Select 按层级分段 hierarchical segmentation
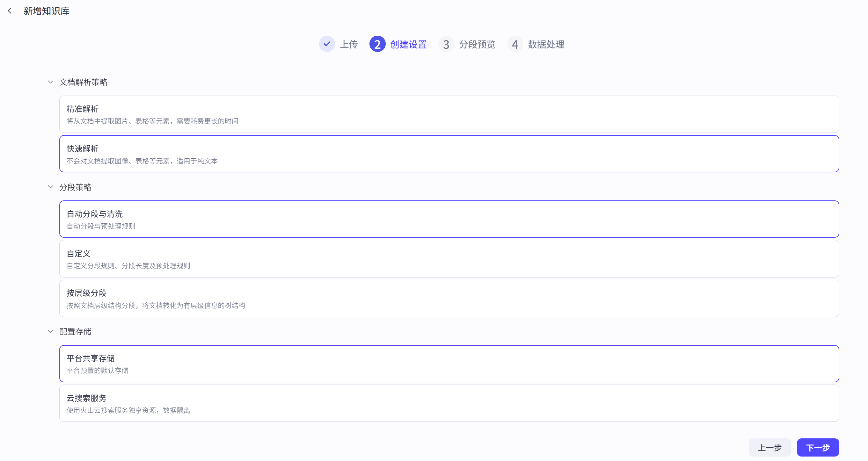Screen dimensions: 868x461 [449, 298]
